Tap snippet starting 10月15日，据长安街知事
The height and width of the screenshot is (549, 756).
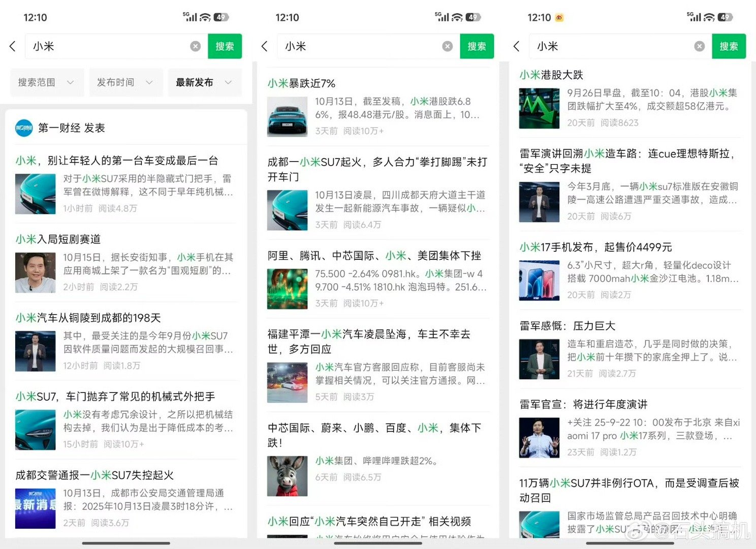click(148, 264)
